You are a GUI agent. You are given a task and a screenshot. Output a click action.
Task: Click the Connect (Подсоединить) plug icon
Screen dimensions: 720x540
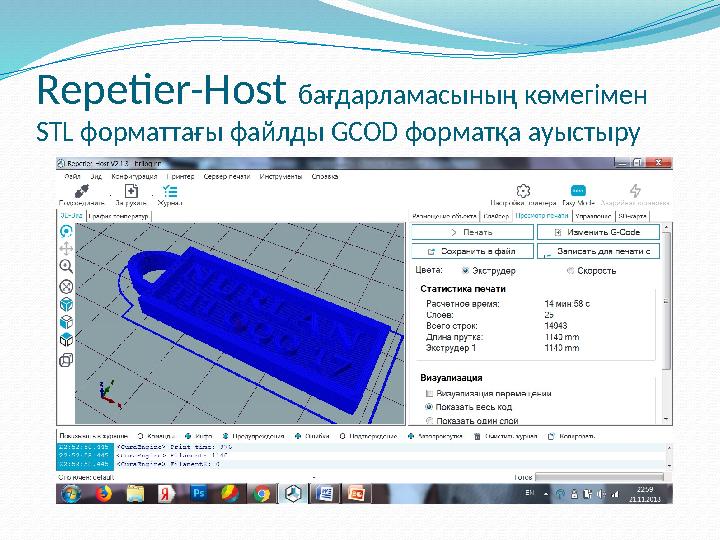pyautogui.click(x=82, y=191)
